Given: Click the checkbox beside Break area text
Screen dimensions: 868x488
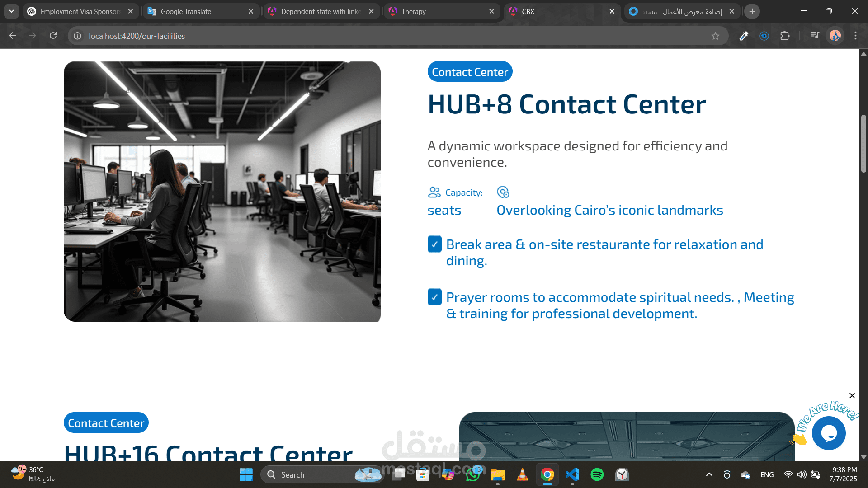Looking at the screenshot, I should pos(434,244).
